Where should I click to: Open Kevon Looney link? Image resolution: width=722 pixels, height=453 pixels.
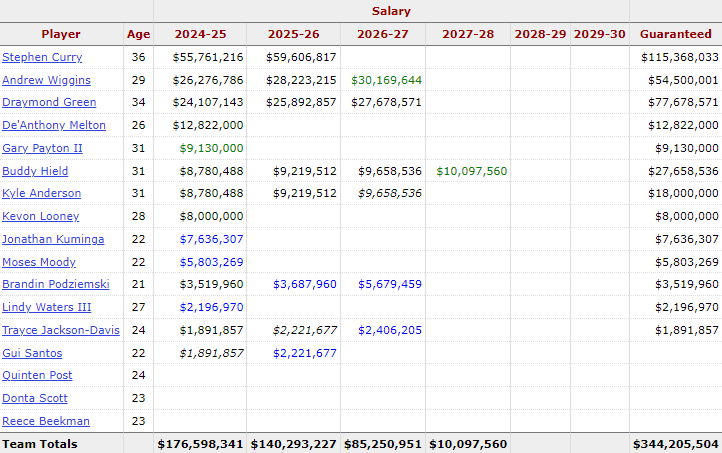point(41,216)
